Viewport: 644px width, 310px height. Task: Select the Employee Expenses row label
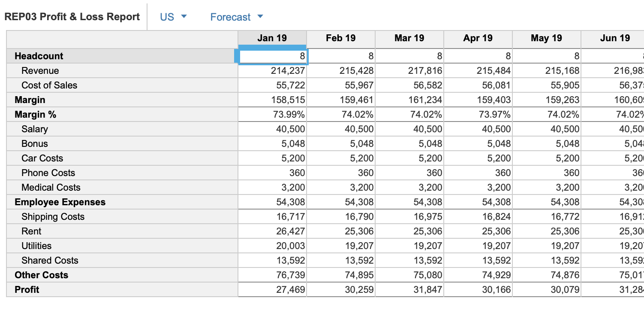(x=60, y=202)
